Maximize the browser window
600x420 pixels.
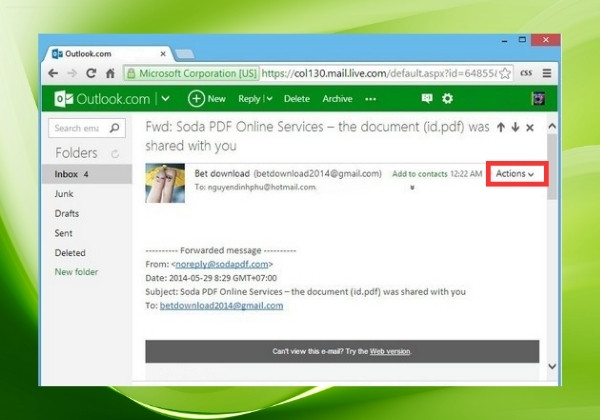522,40
